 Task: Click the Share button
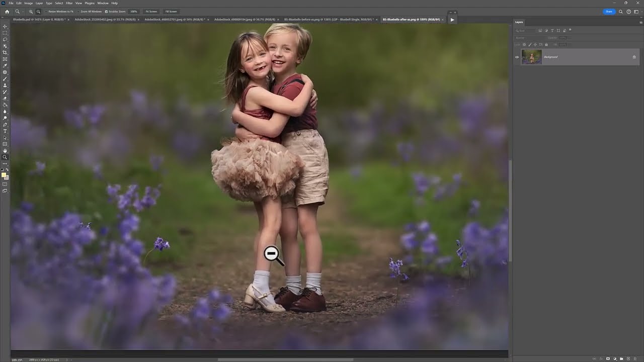pos(609,11)
